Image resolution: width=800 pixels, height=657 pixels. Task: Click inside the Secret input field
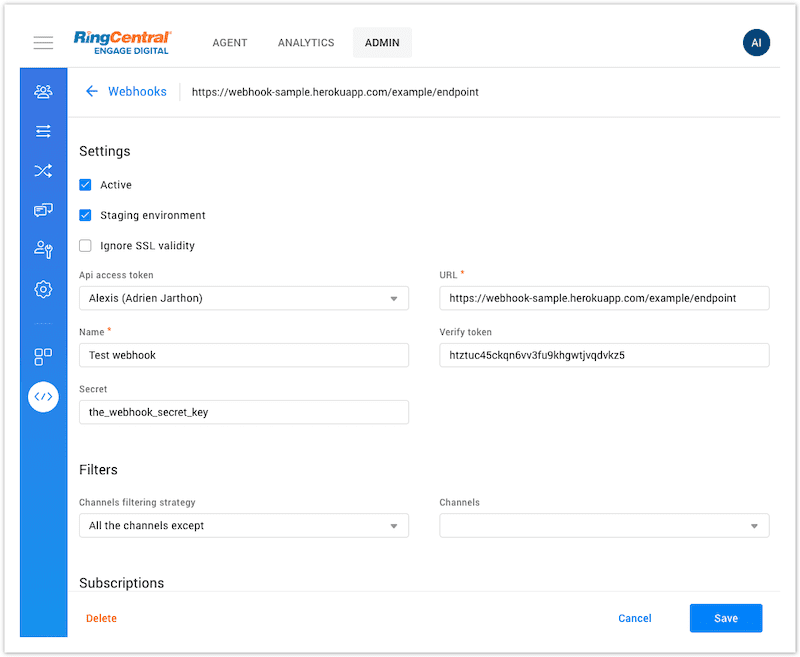click(x=243, y=412)
